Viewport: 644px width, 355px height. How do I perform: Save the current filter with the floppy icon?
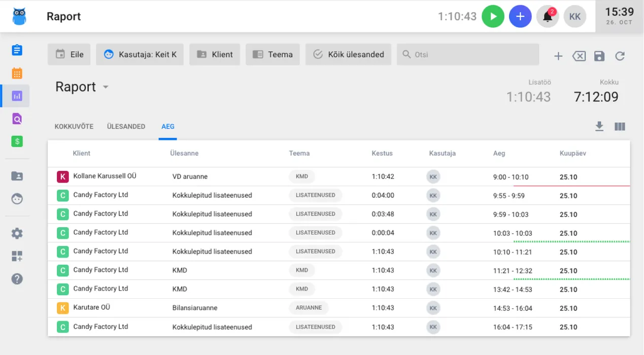[599, 56]
